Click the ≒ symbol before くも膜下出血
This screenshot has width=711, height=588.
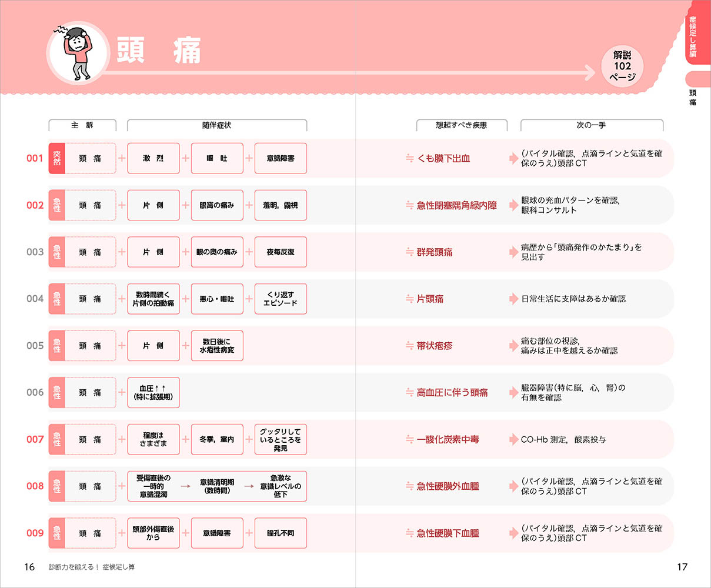(x=409, y=158)
